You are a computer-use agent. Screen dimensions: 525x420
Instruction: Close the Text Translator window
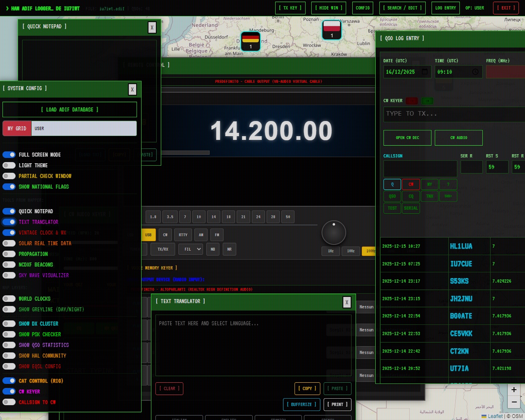point(347,302)
